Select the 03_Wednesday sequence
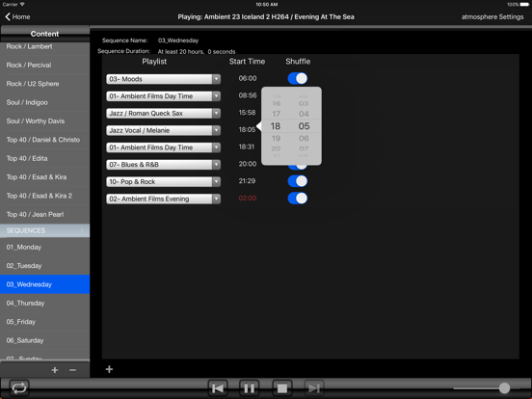This screenshot has width=532, height=399. point(44,284)
